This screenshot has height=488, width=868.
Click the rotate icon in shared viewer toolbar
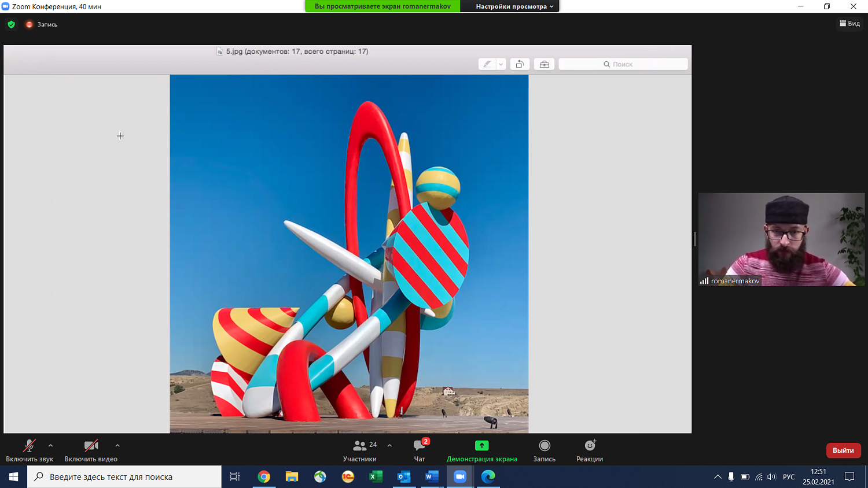(520, 64)
